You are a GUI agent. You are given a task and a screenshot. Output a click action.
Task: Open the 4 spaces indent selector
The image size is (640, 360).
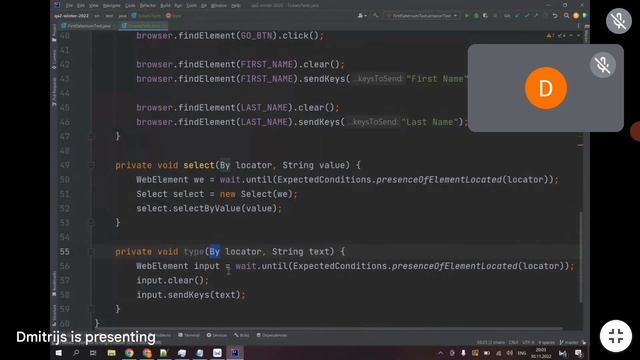(x=547, y=342)
